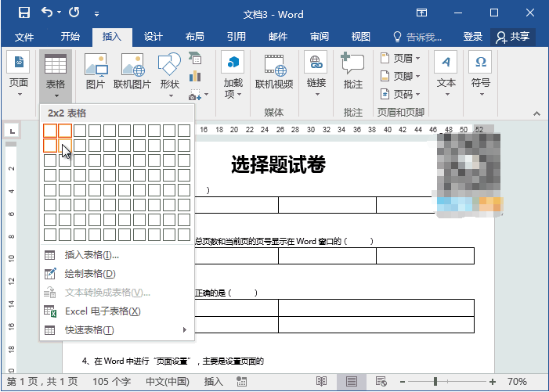Insert an Online Video (联机视频)

point(274,72)
